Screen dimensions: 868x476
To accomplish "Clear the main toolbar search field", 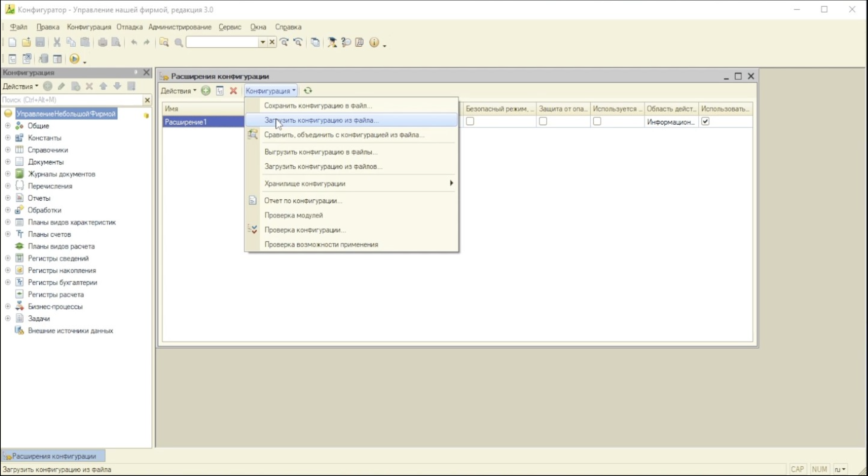I will point(272,42).
